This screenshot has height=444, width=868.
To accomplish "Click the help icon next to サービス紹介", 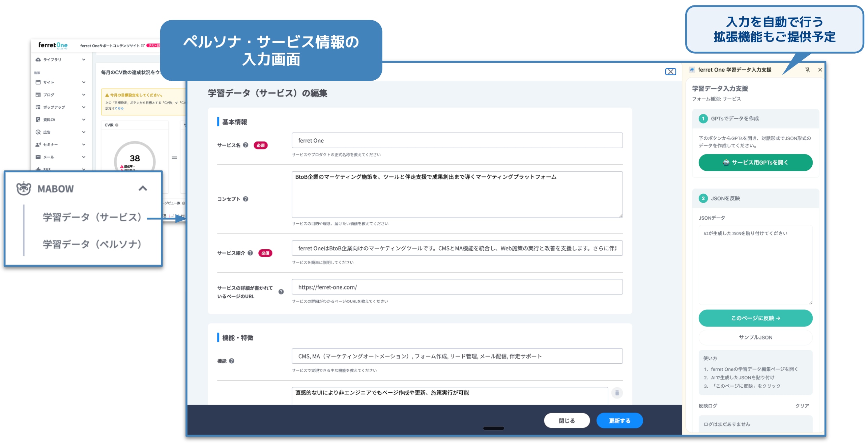I will click(250, 253).
